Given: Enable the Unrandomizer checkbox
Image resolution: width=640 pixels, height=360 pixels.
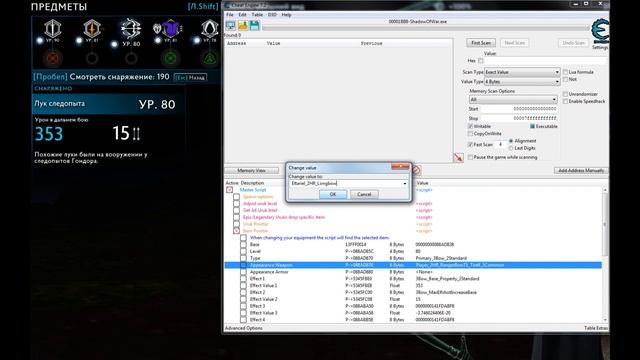Looking at the screenshot, I should pos(565,94).
